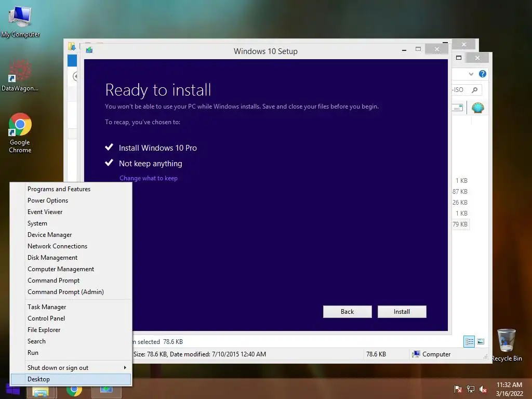The image size is (532, 399).
Task: Open the Google Chrome desktop shortcut
Action: point(20,133)
